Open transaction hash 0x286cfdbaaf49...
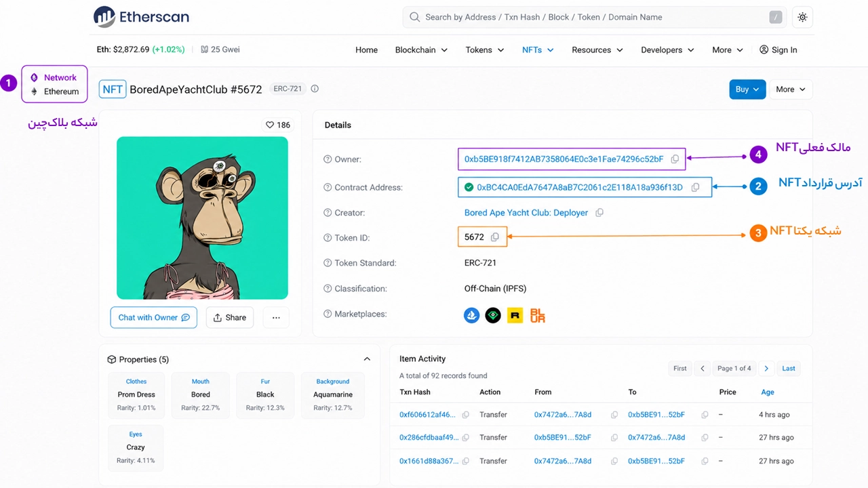The image size is (868, 488). point(429,438)
